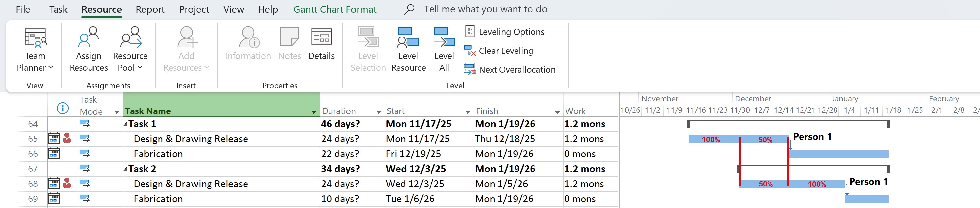
Task: Collapse the Task 1 summary row
Action: tap(126, 124)
